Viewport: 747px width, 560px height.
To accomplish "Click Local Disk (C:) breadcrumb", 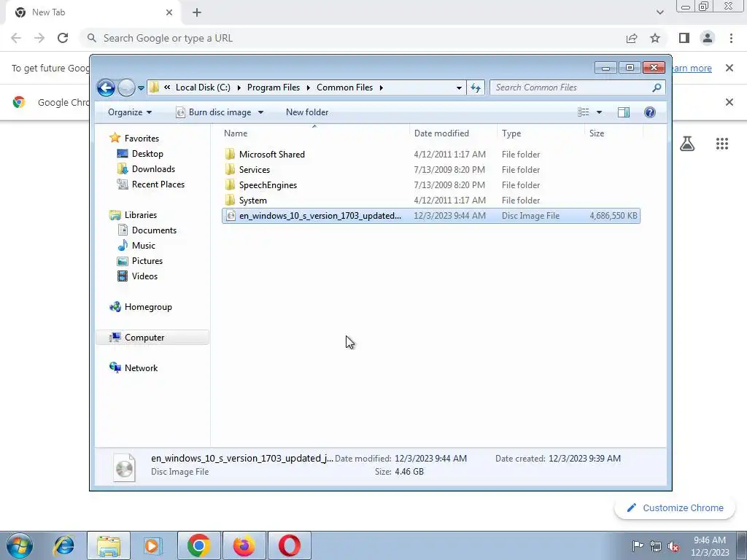I will coord(203,87).
